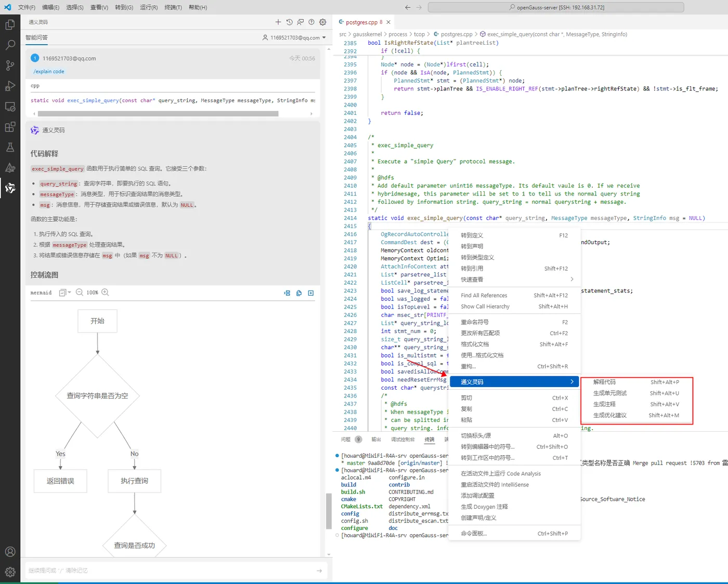Click the /explain code command tag
728x584 pixels.
(49, 72)
